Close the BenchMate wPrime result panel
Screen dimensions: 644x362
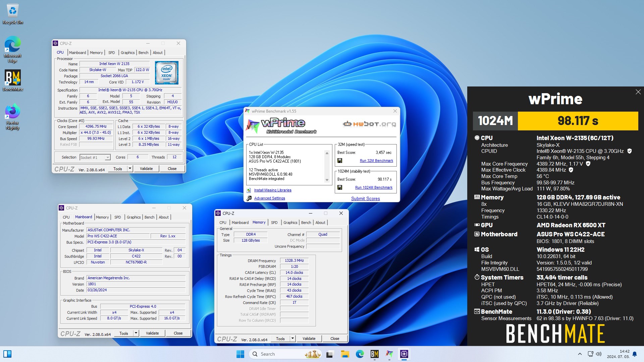click(638, 92)
